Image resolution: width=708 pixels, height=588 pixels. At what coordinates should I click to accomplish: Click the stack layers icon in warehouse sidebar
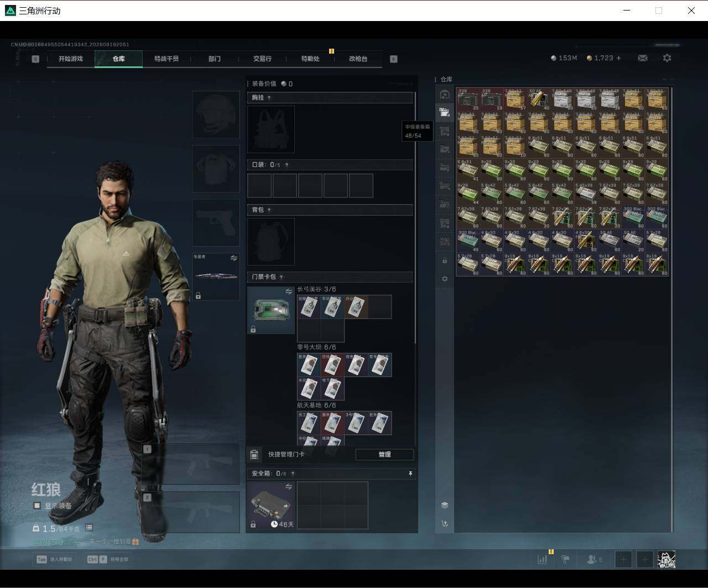pos(444,505)
